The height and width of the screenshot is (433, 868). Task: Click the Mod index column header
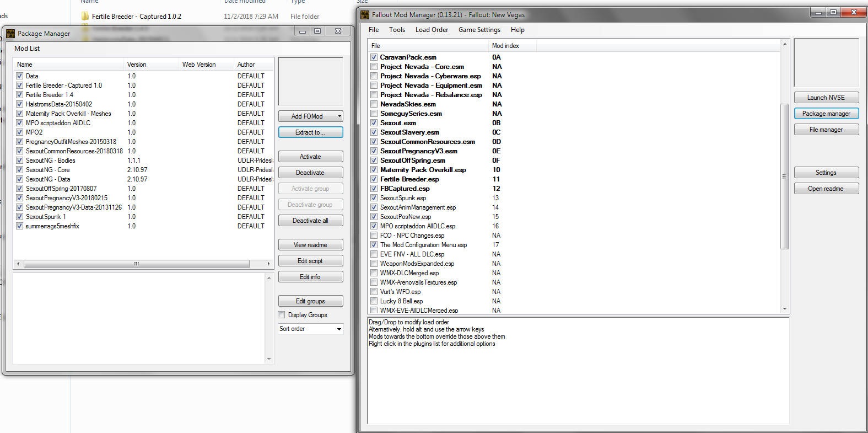[x=513, y=46]
